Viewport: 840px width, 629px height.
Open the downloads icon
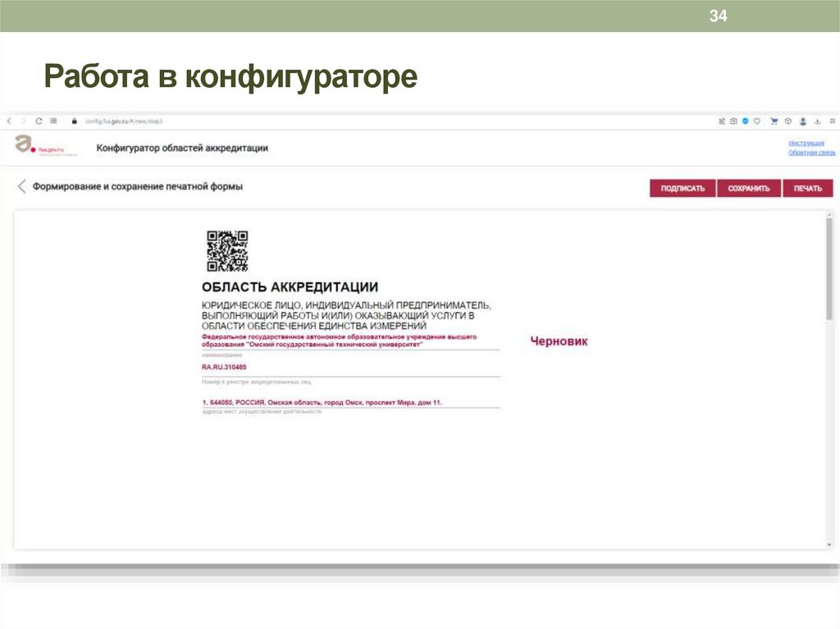tap(817, 121)
